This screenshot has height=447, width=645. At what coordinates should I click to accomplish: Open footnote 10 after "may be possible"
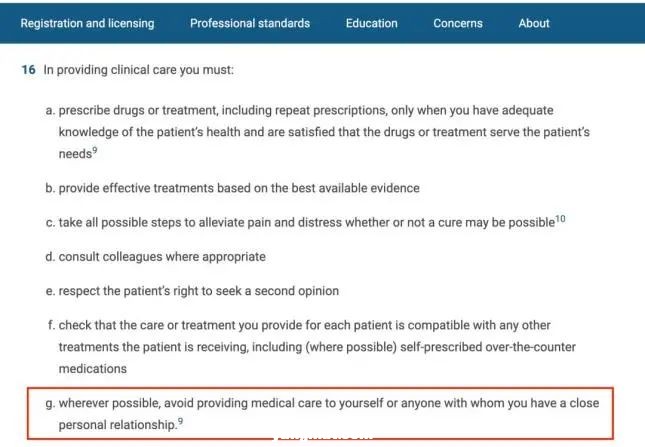tap(560, 219)
